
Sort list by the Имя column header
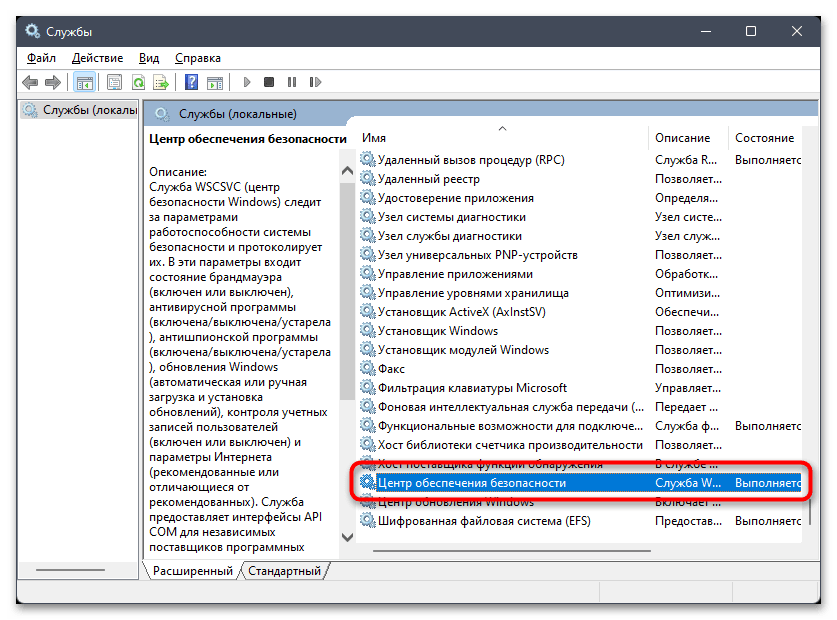[x=500, y=138]
